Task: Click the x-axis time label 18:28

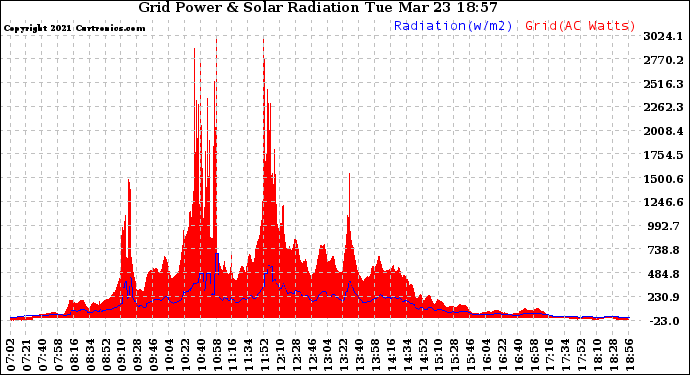Action: tap(613, 355)
